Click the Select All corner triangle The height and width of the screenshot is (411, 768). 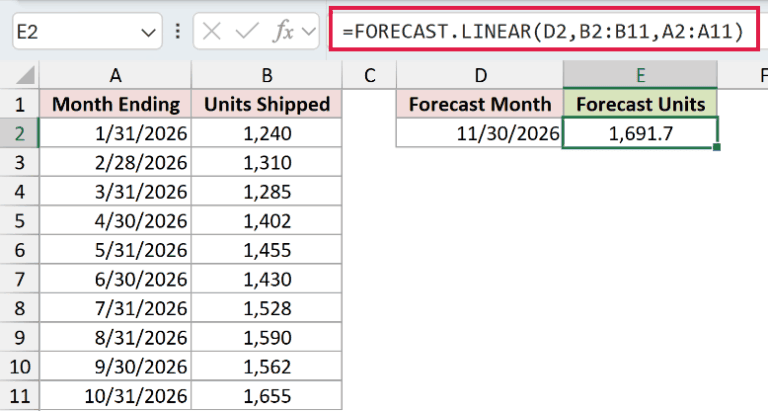click(x=23, y=75)
